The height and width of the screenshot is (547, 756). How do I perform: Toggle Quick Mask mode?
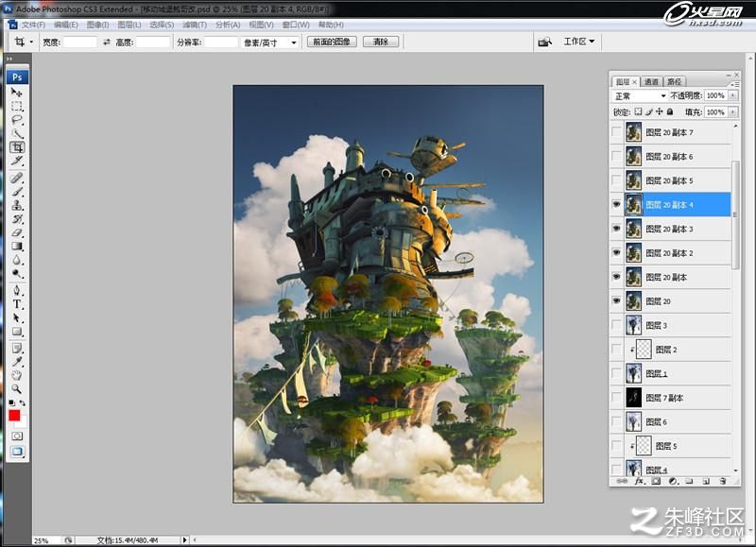(17, 436)
